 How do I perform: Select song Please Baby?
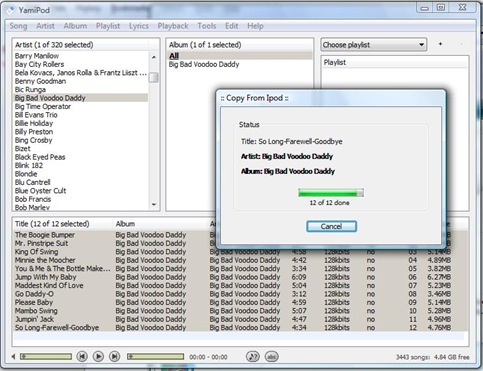coord(240,302)
